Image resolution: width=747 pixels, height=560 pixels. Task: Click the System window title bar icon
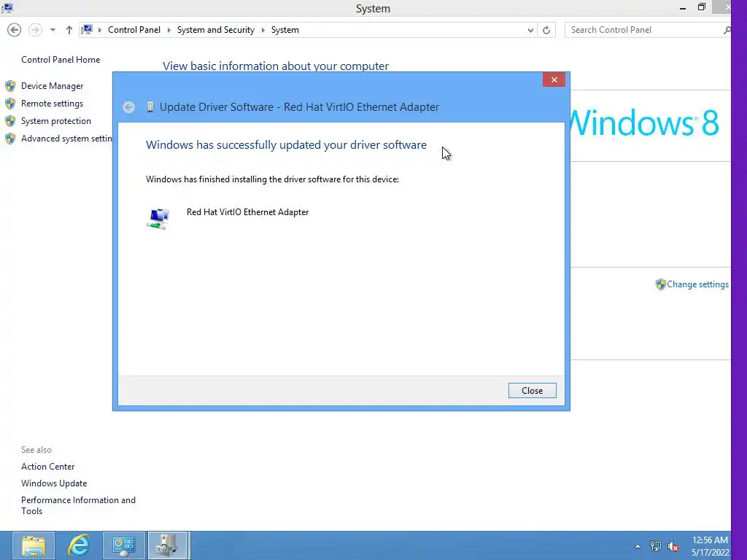tap(7, 7)
